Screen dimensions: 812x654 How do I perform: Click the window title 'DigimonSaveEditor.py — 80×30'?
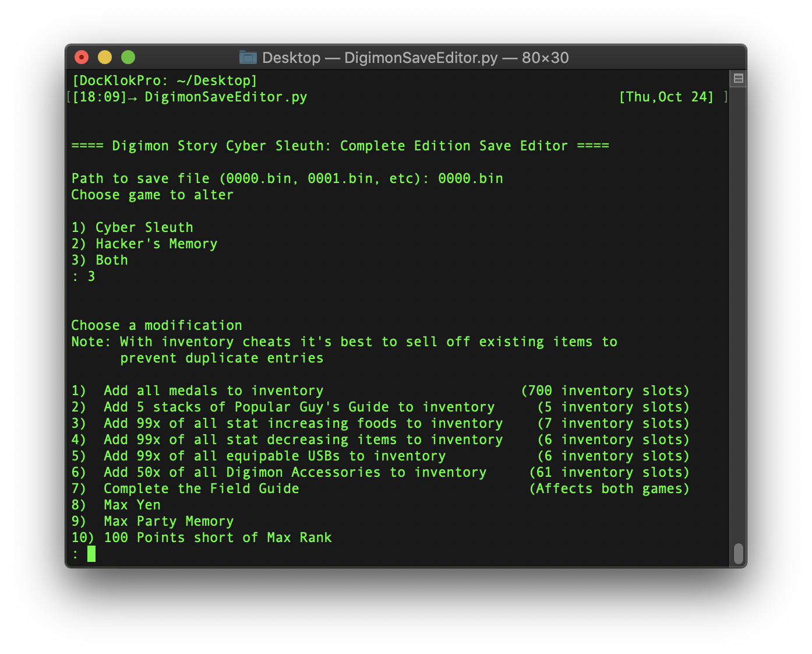pyautogui.click(x=457, y=58)
